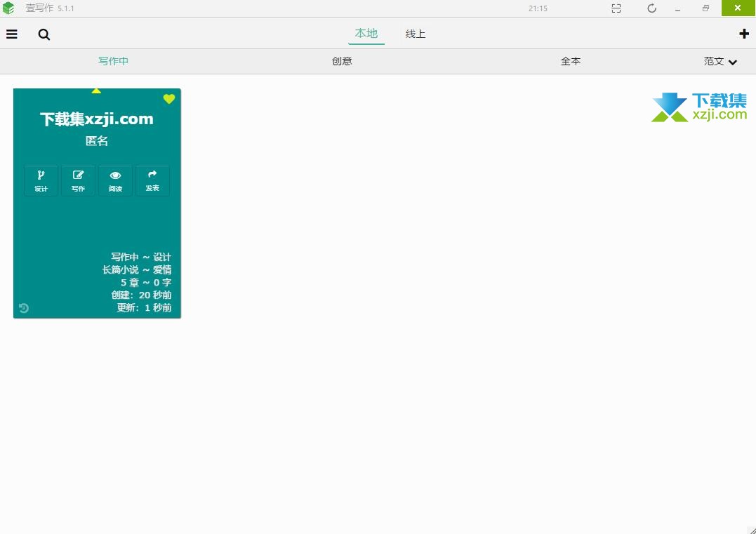Click the 21:15 clock in title bar
The height and width of the screenshot is (534, 756).
pos(538,8)
